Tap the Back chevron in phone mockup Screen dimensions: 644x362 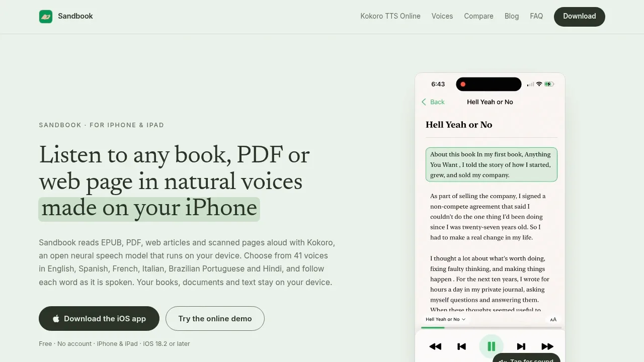tap(424, 102)
